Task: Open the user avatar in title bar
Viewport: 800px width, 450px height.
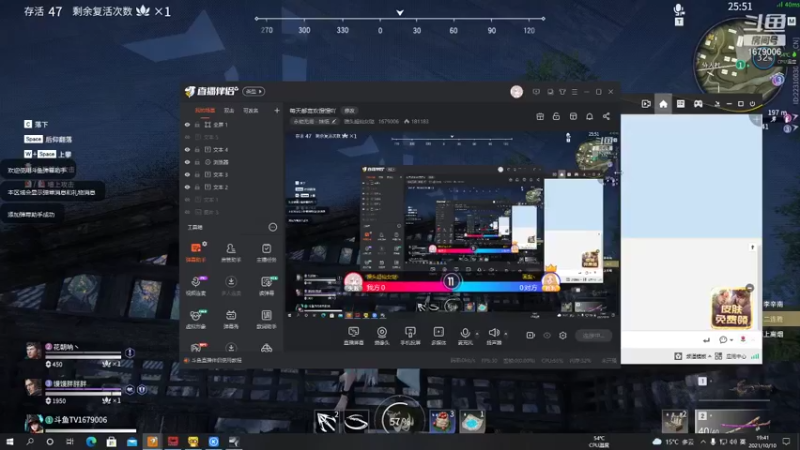Action: [516, 92]
